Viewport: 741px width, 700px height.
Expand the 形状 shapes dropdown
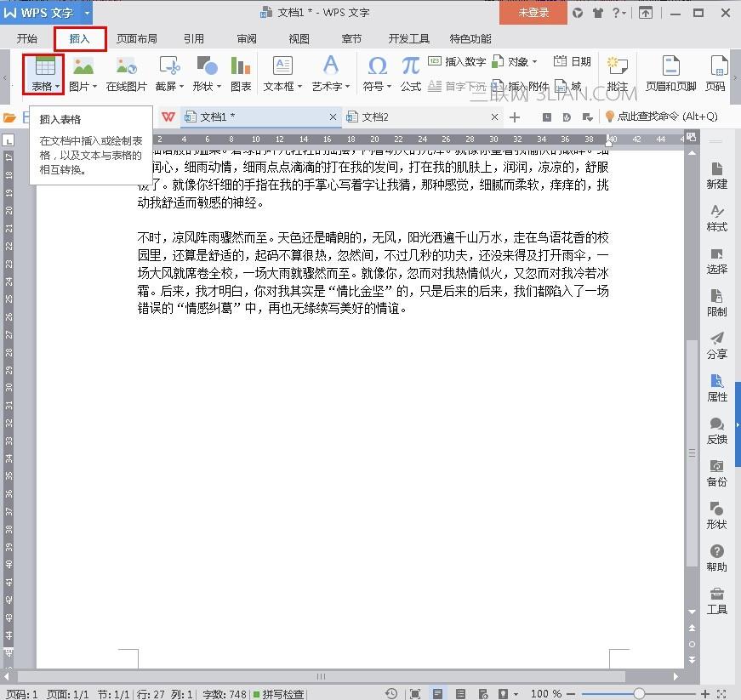(218, 87)
